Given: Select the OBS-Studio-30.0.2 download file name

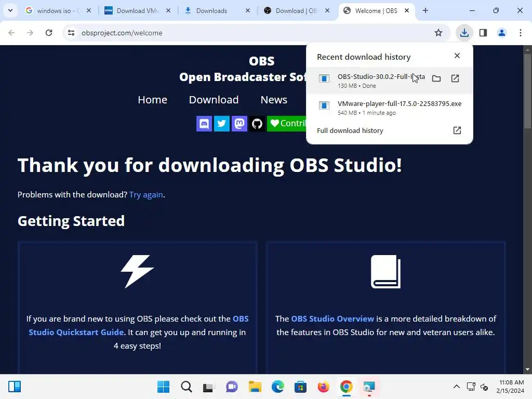Looking at the screenshot, I should 381,77.
